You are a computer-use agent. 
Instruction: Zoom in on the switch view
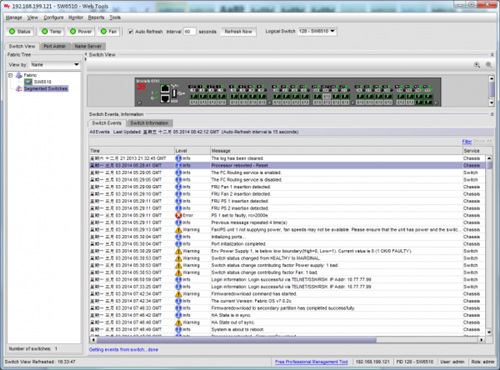click(477, 65)
